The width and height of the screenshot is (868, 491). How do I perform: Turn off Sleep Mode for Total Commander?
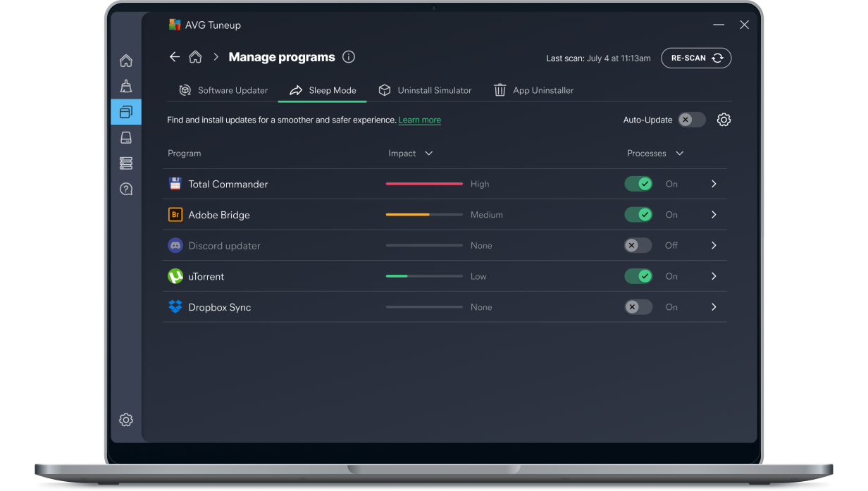638,183
